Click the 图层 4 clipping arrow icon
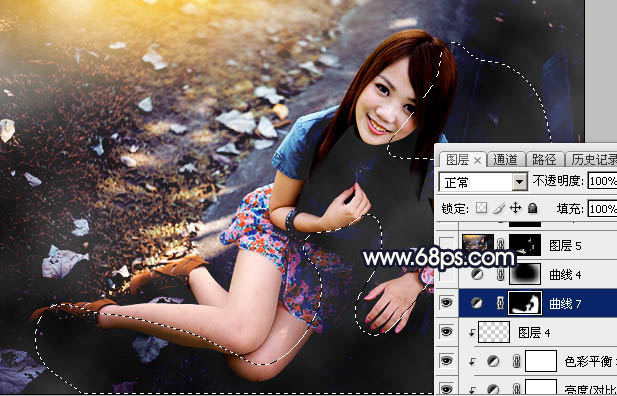617x396 pixels. (472, 333)
